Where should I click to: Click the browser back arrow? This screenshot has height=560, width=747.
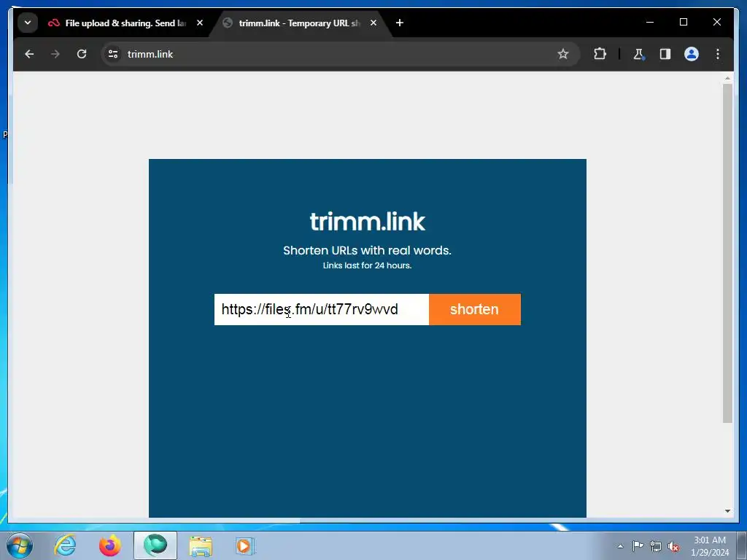(29, 54)
